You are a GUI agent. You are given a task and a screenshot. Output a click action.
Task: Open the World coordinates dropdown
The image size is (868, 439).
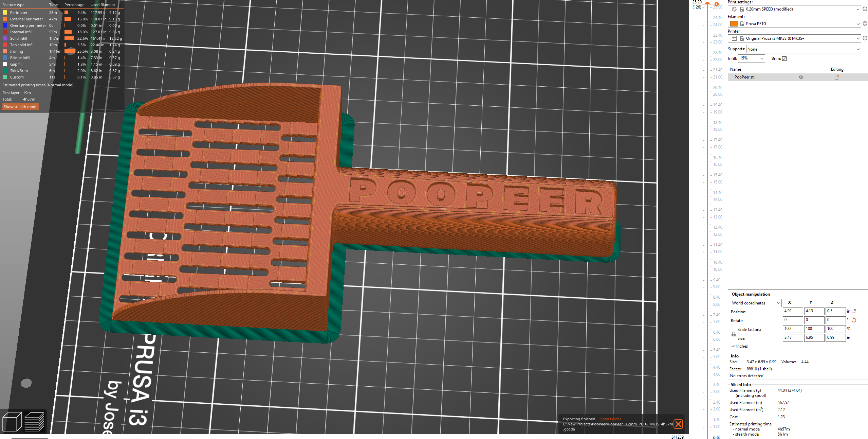pyautogui.click(x=756, y=303)
